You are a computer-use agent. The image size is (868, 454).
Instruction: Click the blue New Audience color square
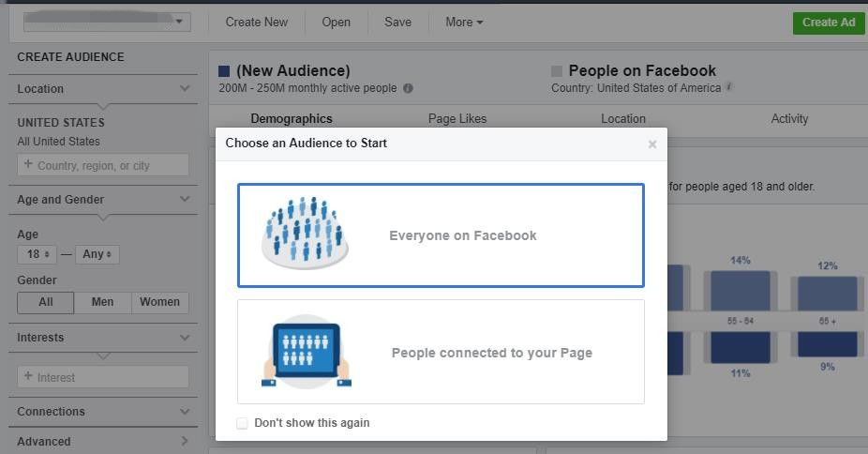224,71
